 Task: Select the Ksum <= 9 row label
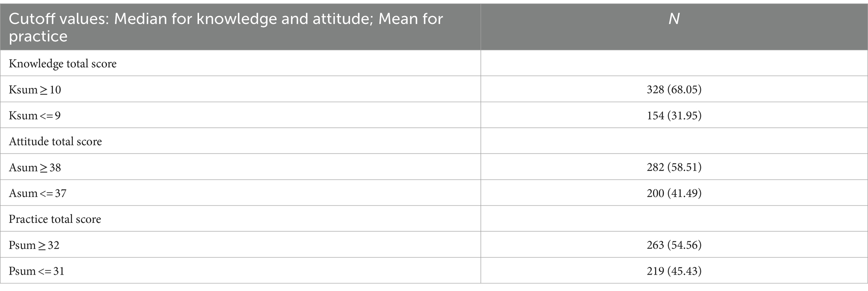[35, 116]
